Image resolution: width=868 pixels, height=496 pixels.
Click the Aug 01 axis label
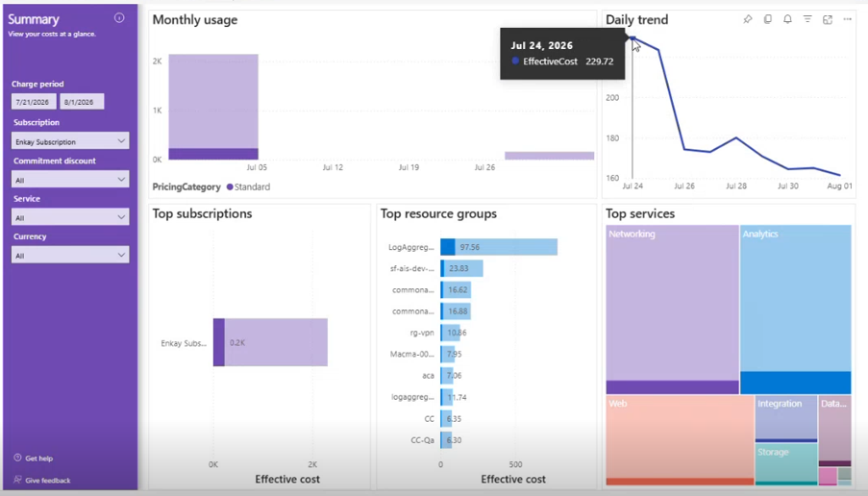click(840, 186)
